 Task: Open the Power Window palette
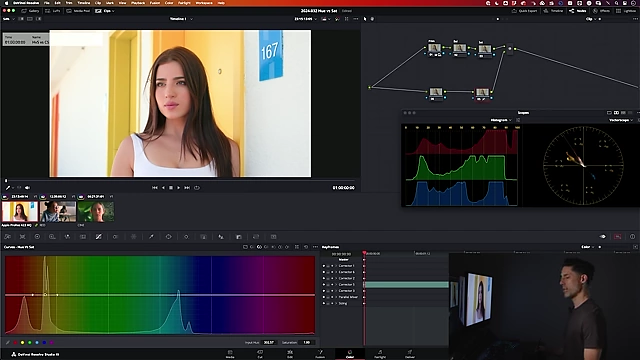click(x=168, y=237)
